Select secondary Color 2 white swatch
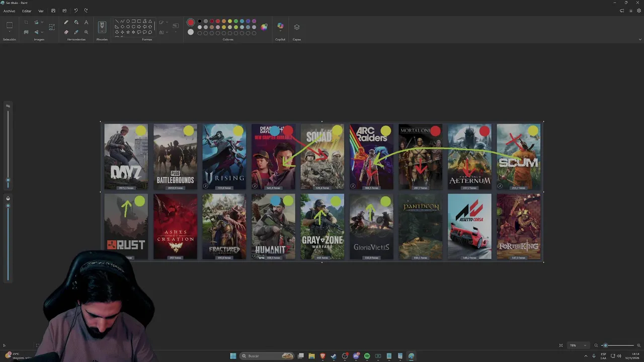Image resolution: width=644 pixels, height=362 pixels. click(x=191, y=32)
